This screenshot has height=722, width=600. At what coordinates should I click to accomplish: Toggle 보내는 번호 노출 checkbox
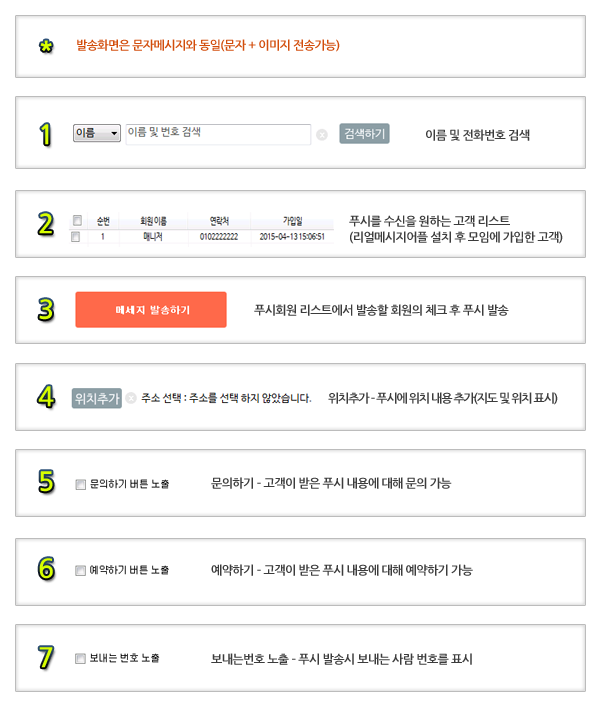pyautogui.click(x=81, y=658)
